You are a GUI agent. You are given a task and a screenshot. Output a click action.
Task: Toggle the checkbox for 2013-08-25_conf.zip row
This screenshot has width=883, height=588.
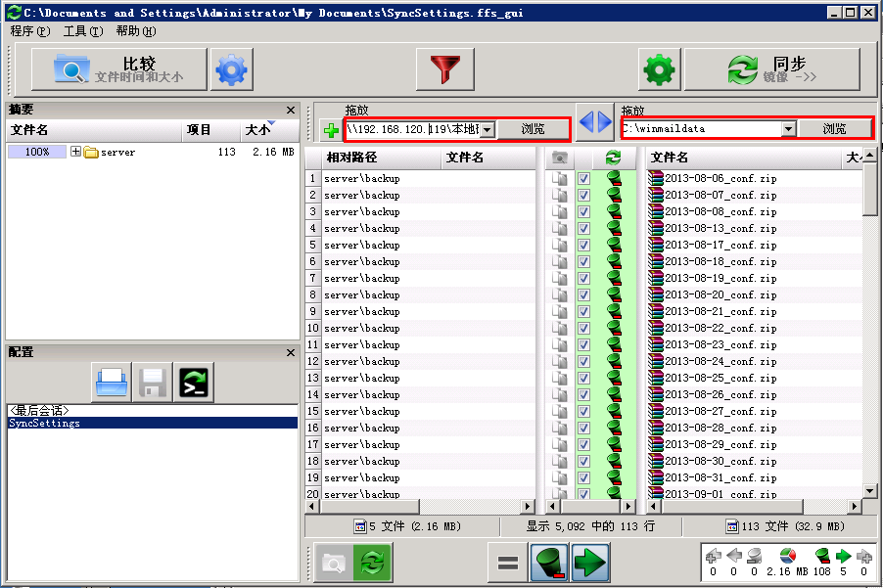[x=584, y=379]
